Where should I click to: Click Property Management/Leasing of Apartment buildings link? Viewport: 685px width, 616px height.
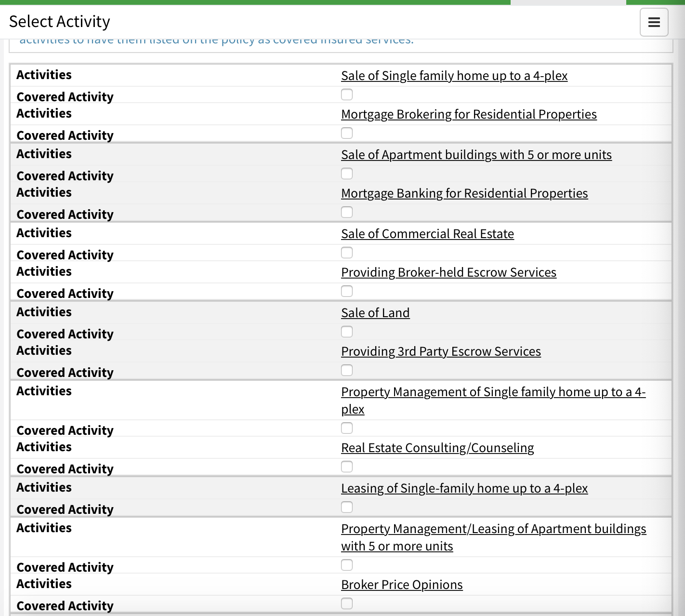pyautogui.click(x=494, y=537)
